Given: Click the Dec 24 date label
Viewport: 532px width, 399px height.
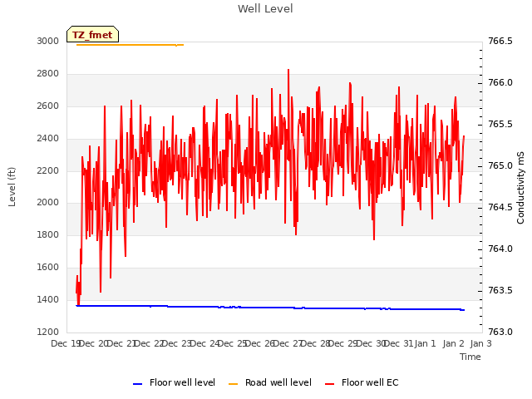Looking at the screenshot, I should (x=205, y=343).
